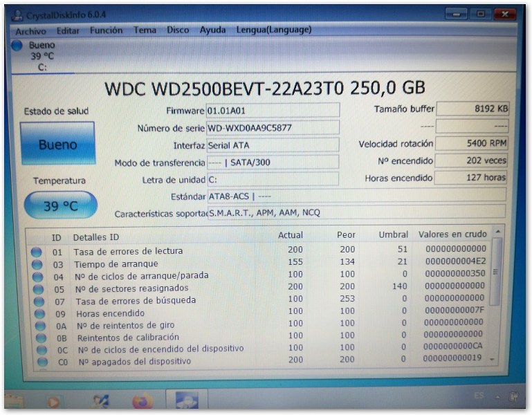
Task: Select the Tasa de errores de lectura row text
Action: pos(128,251)
